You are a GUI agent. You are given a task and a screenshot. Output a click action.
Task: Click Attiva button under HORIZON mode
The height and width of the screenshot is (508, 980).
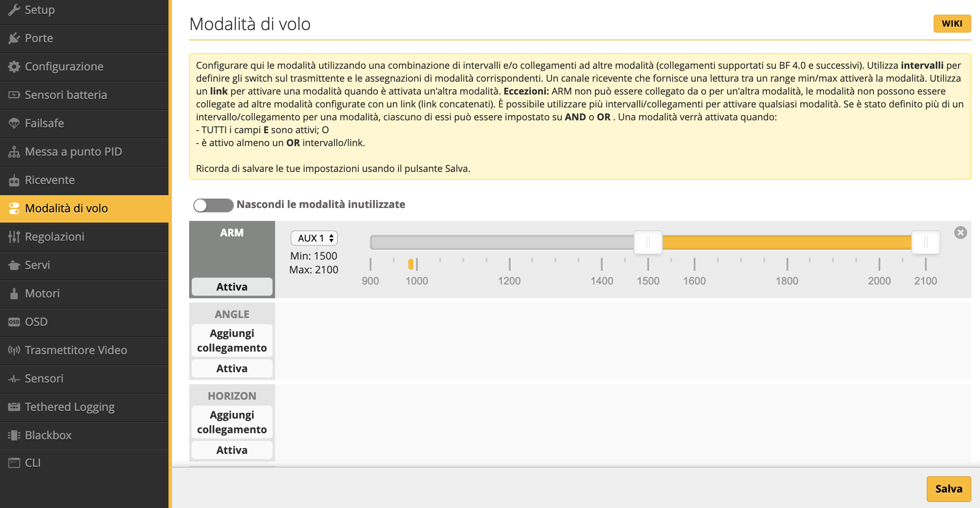pyautogui.click(x=232, y=450)
